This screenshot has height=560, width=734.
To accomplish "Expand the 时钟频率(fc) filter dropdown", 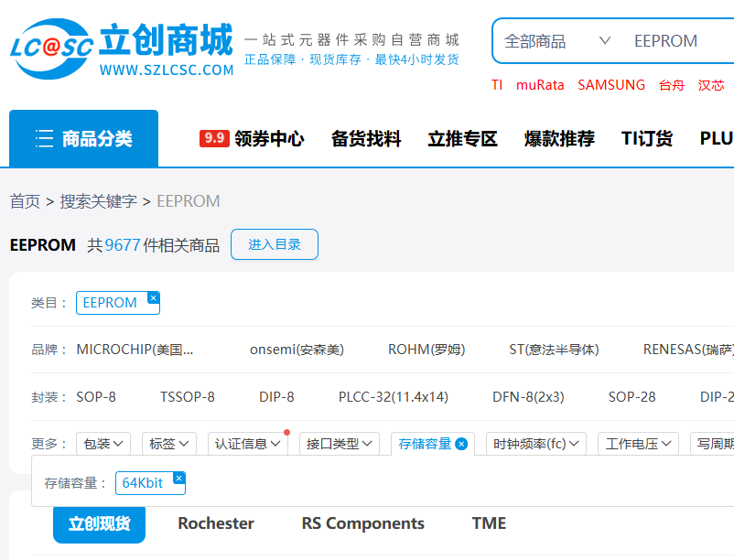I will 536,444.
